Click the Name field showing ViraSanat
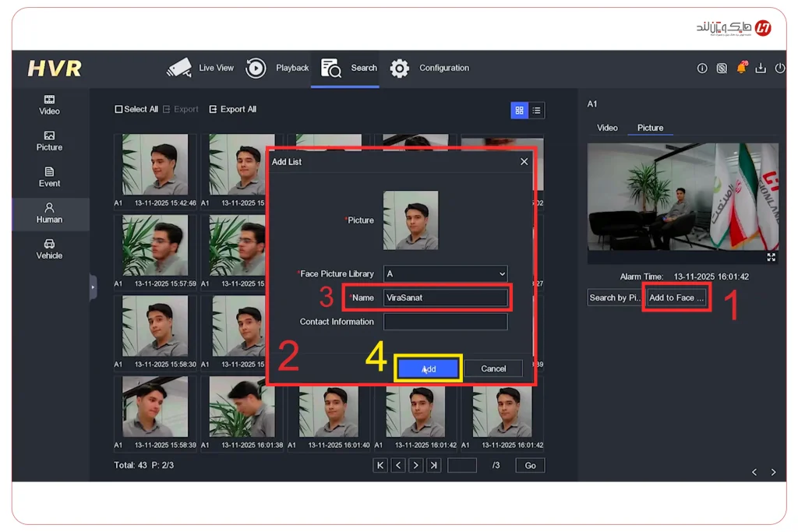Screen dimensions: 798x532 (x=445, y=298)
